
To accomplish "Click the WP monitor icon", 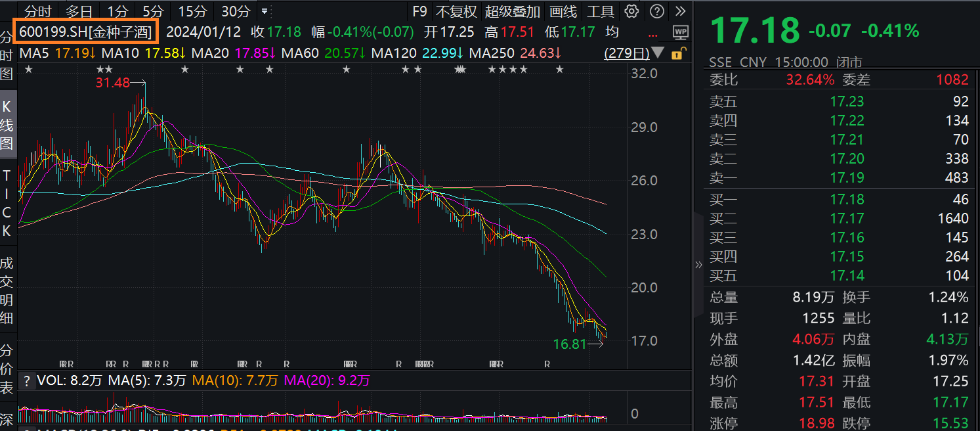I will (x=681, y=32).
